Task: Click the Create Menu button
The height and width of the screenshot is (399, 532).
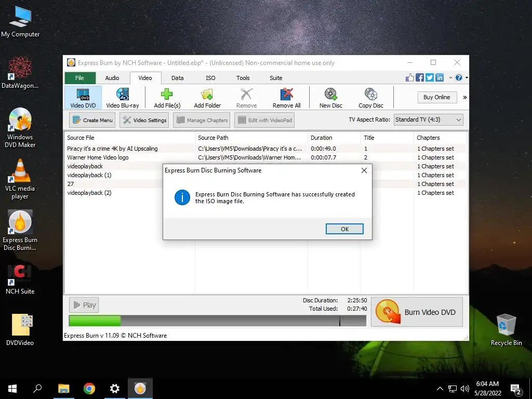Action: point(92,120)
